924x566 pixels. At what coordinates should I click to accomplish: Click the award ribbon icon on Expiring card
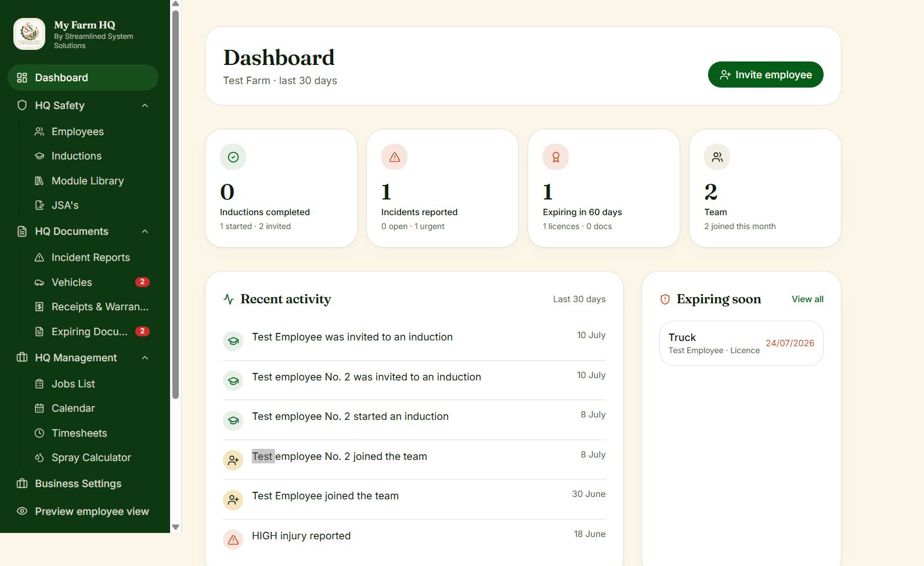pos(556,157)
